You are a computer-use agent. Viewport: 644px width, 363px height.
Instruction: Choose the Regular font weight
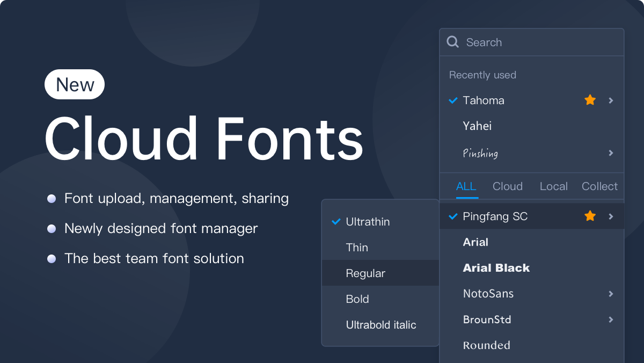coord(365,273)
